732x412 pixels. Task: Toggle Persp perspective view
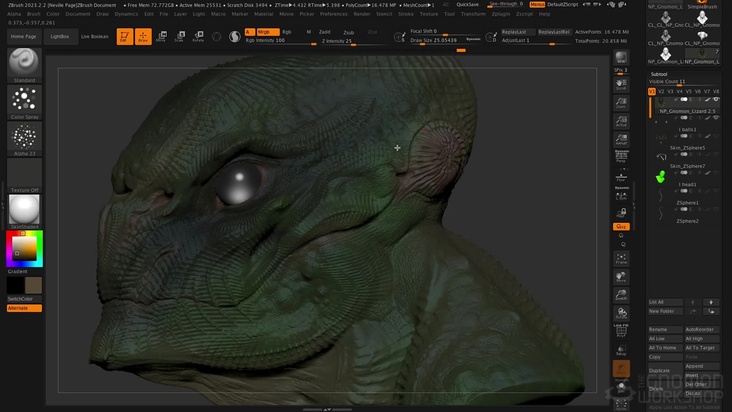pos(621,157)
